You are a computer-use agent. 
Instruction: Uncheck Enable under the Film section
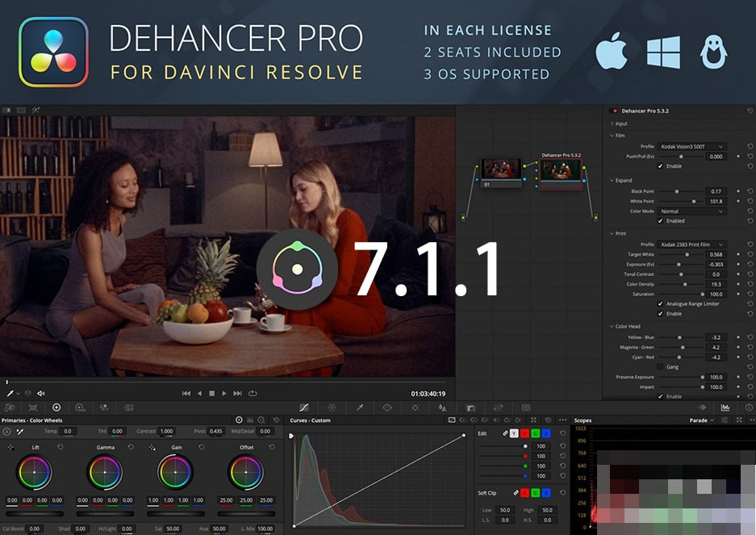pyautogui.click(x=661, y=166)
